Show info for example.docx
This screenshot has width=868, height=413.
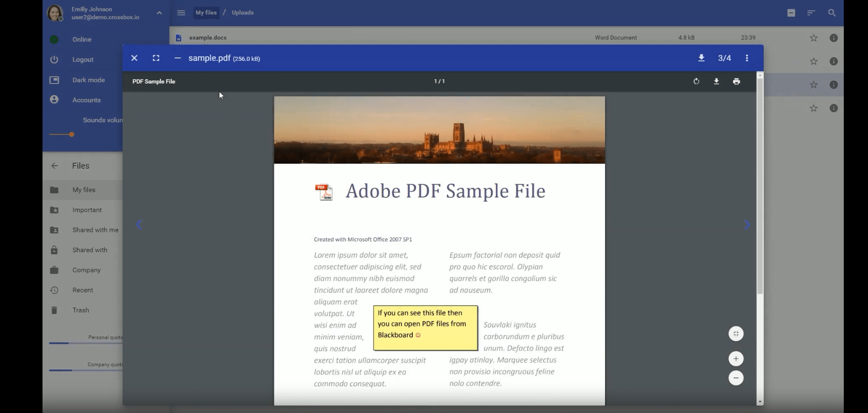pyautogui.click(x=834, y=38)
